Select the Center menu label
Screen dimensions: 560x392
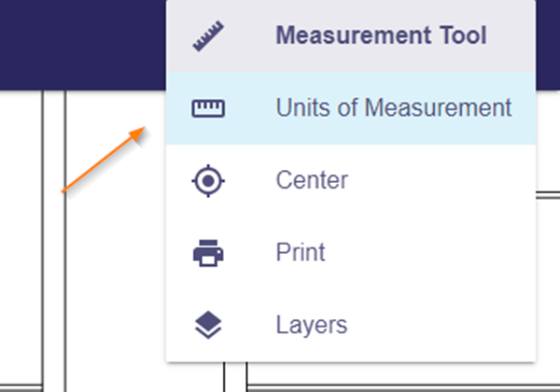[312, 180]
